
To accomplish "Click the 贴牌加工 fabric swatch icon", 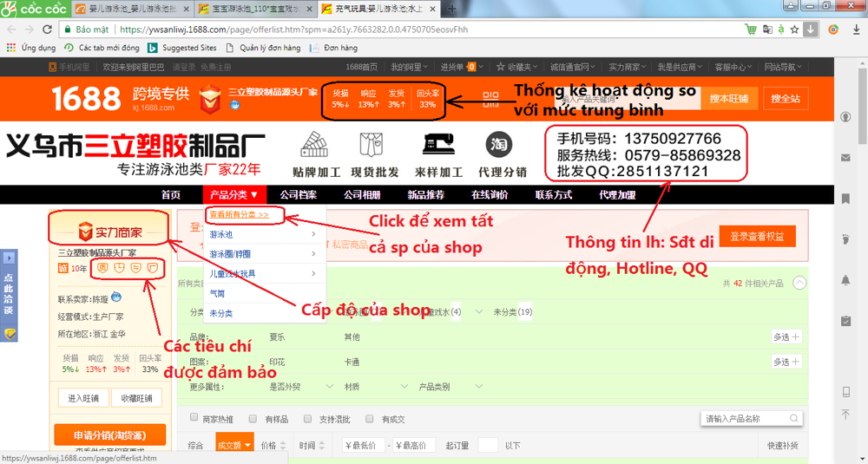I will click(x=314, y=145).
